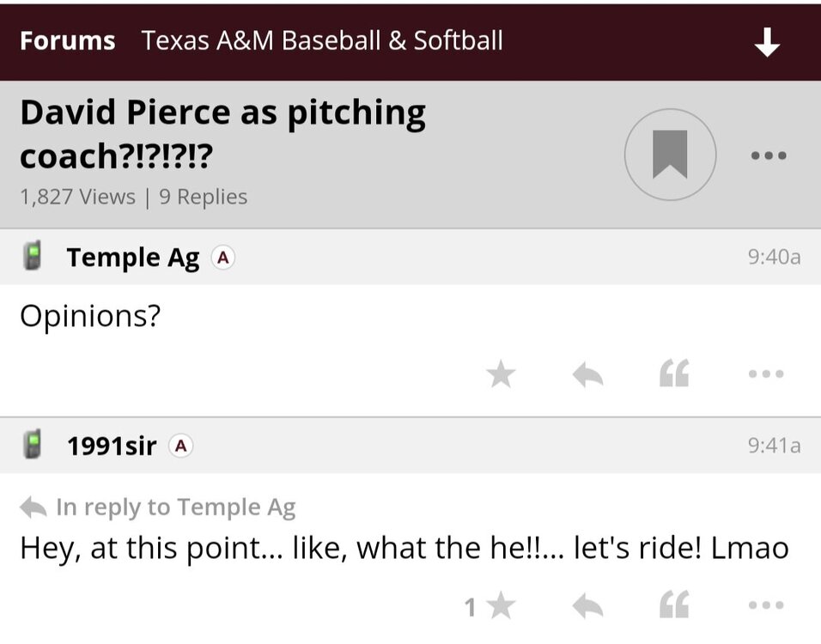Reply to 1991sir's post
Image resolution: width=821 pixels, height=644 pixels.
coord(587,607)
